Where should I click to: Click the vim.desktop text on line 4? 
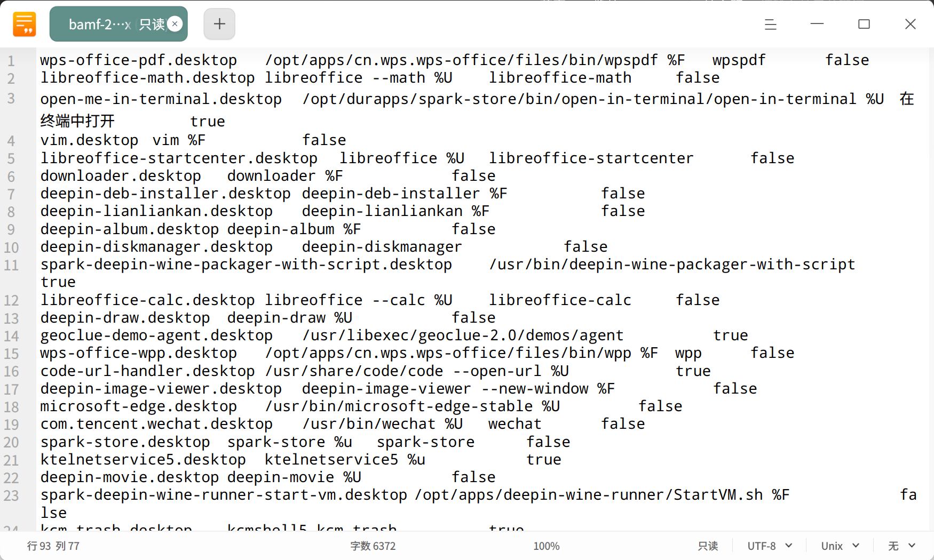(89, 140)
